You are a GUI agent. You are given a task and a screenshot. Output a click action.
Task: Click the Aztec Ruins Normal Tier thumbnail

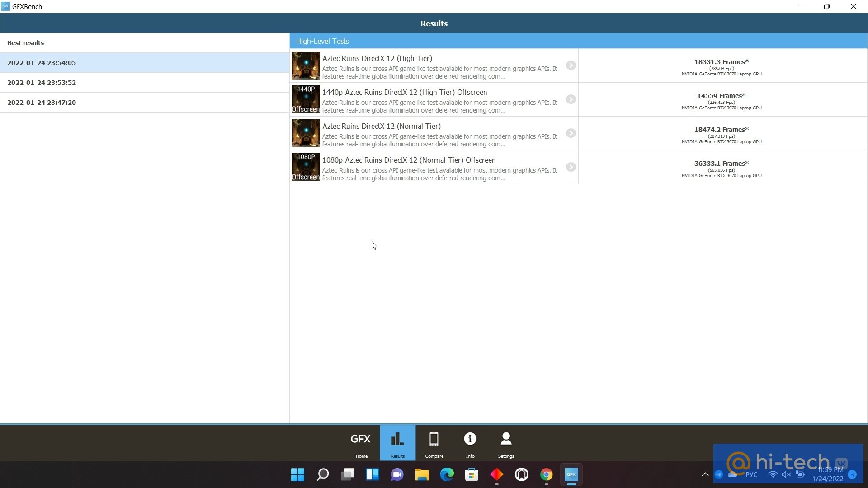coord(306,133)
